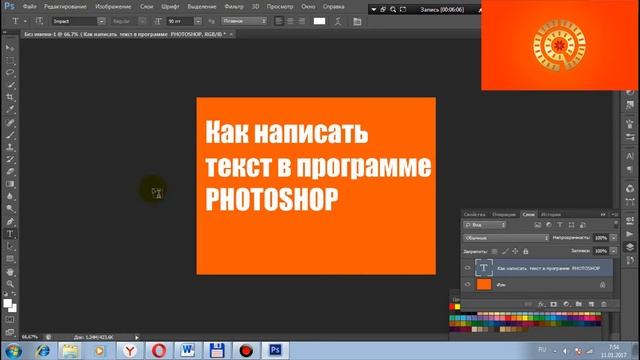Select the Rectangle shape tool
The width and height of the screenshot is (640, 360).
(10, 259)
